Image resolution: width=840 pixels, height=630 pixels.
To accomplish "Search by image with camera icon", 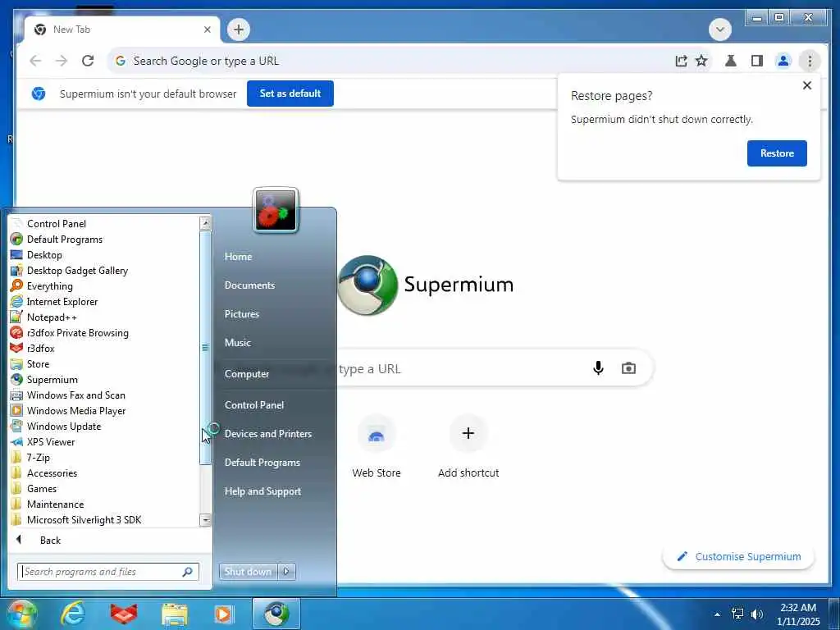I will tap(628, 368).
